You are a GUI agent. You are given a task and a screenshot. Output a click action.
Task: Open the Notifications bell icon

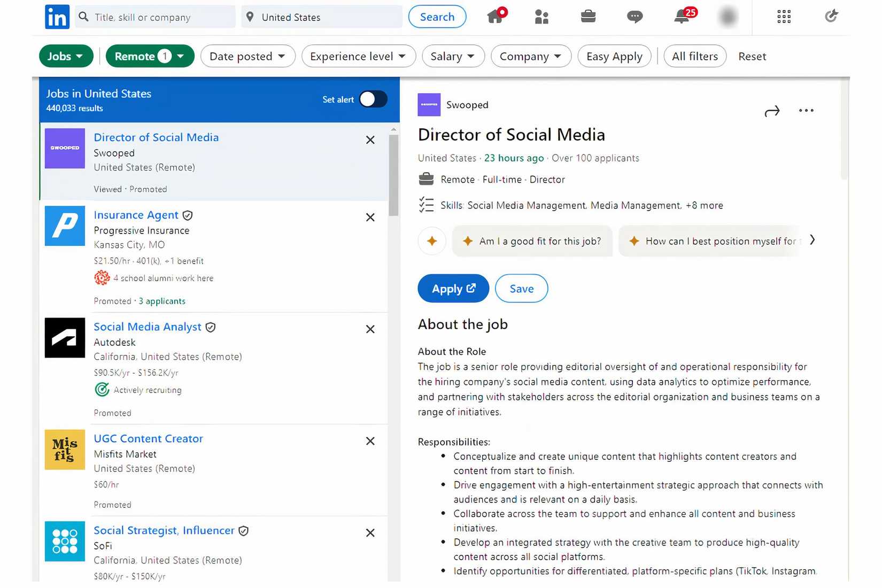683,16
